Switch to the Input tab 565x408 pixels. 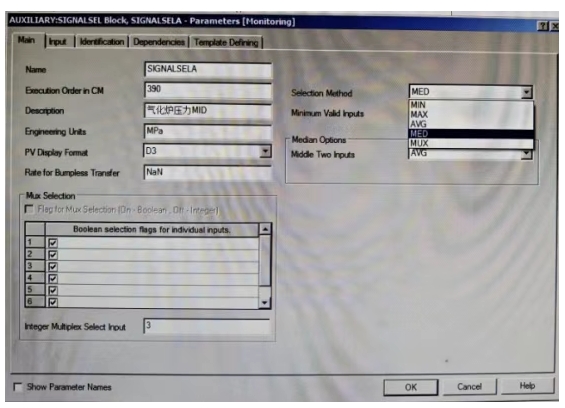(x=58, y=42)
